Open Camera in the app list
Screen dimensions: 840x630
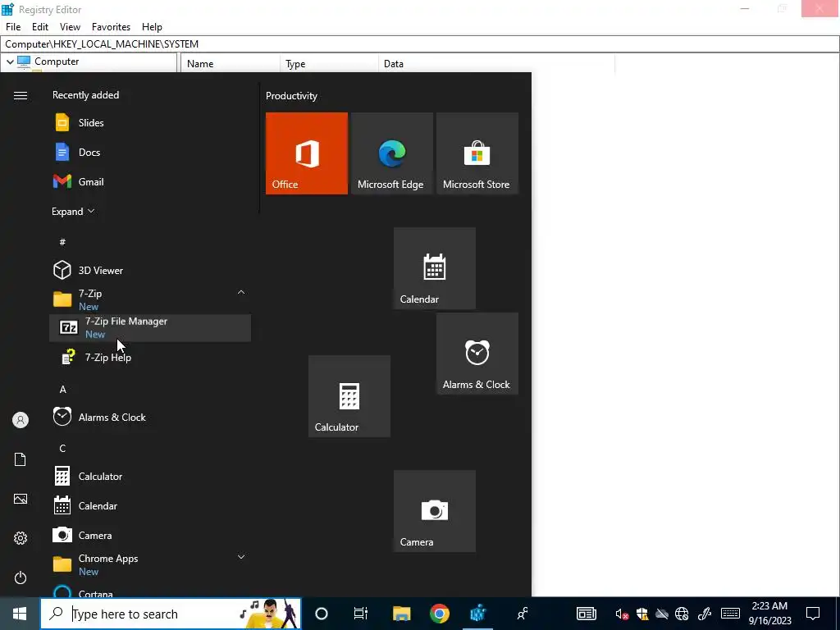[x=150, y=535]
